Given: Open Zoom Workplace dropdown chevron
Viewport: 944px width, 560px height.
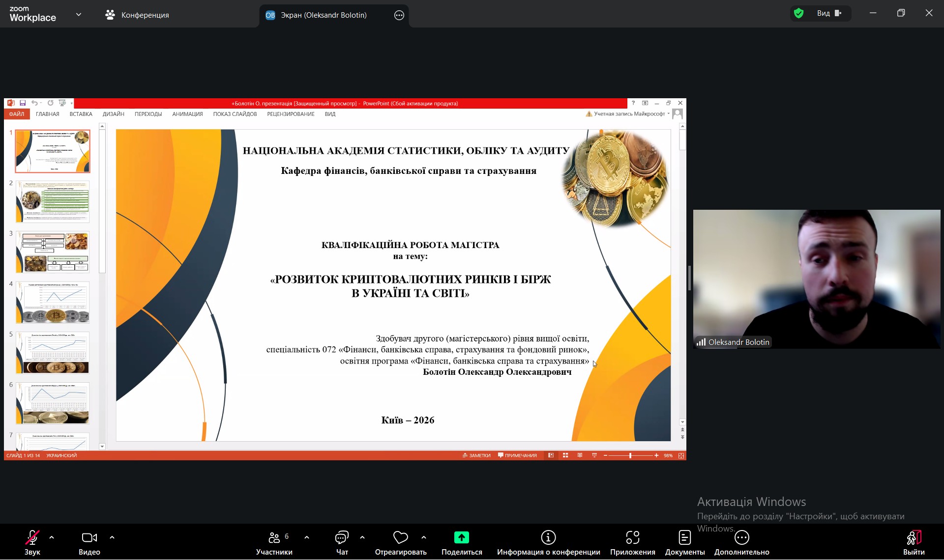Looking at the screenshot, I should click(79, 15).
